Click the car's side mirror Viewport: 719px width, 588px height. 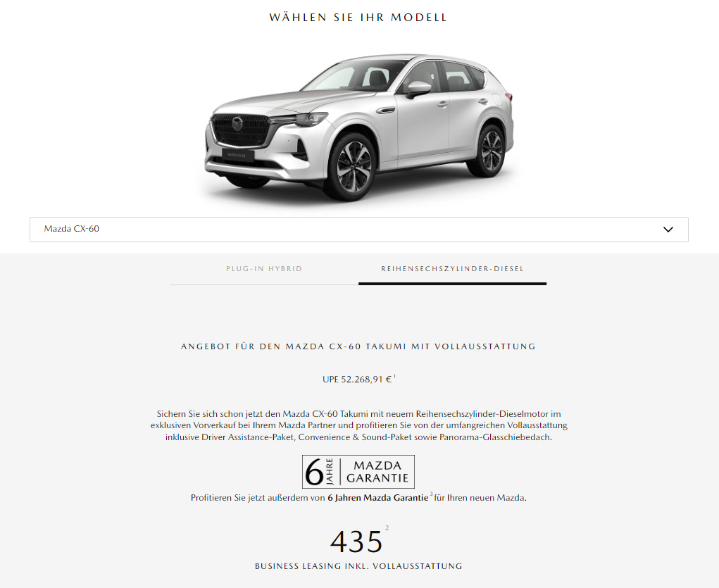(x=418, y=89)
